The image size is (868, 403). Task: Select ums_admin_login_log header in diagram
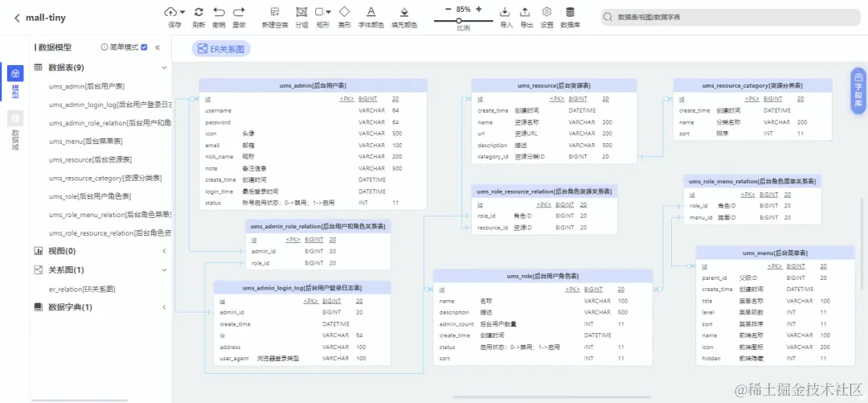point(301,288)
